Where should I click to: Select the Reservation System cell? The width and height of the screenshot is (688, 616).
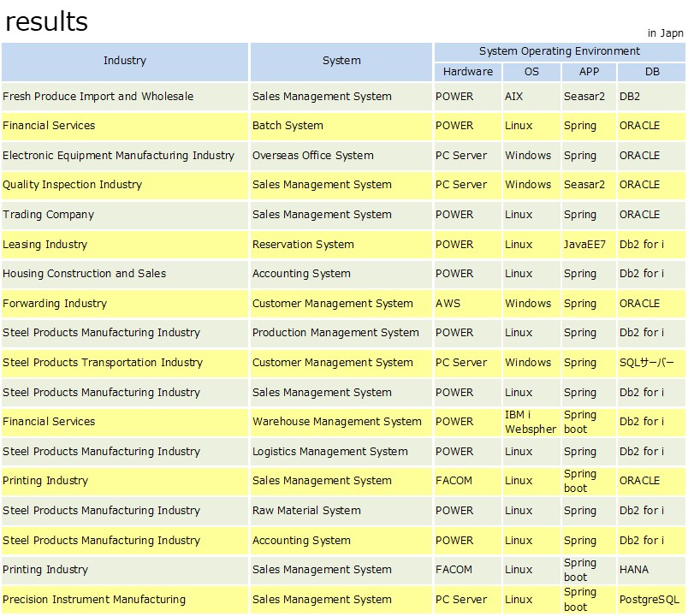click(x=341, y=245)
